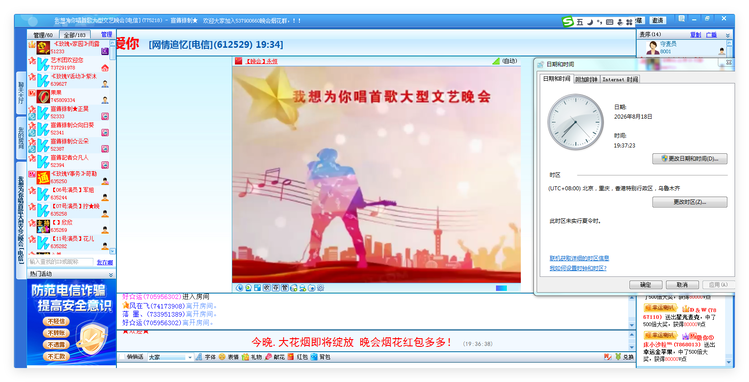The height and width of the screenshot is (382, 749).
Task: Click the live video stage area
Action: tap(376, 174)
